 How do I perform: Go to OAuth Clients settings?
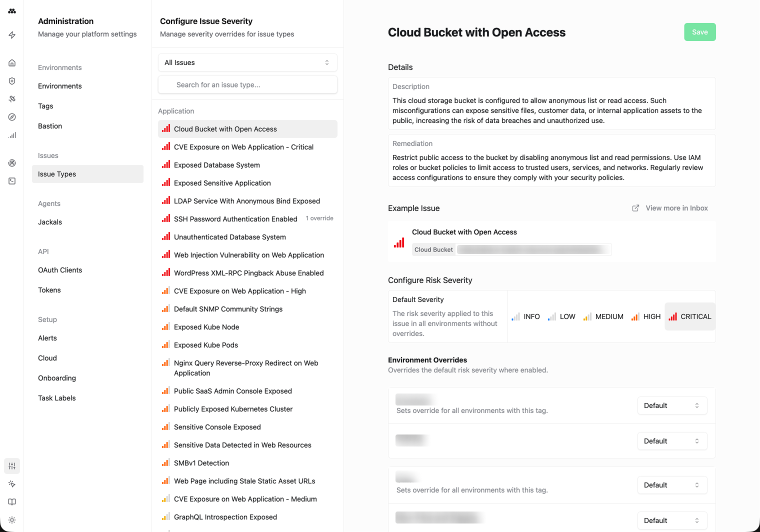tap(60, 270)
